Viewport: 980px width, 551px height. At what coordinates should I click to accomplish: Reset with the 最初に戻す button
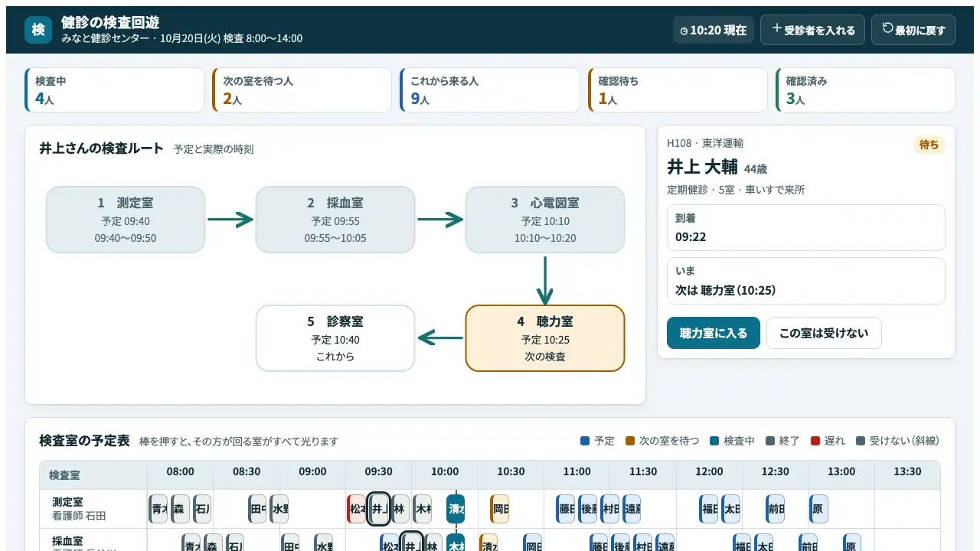pyautogui.click(x=913, y=30)
